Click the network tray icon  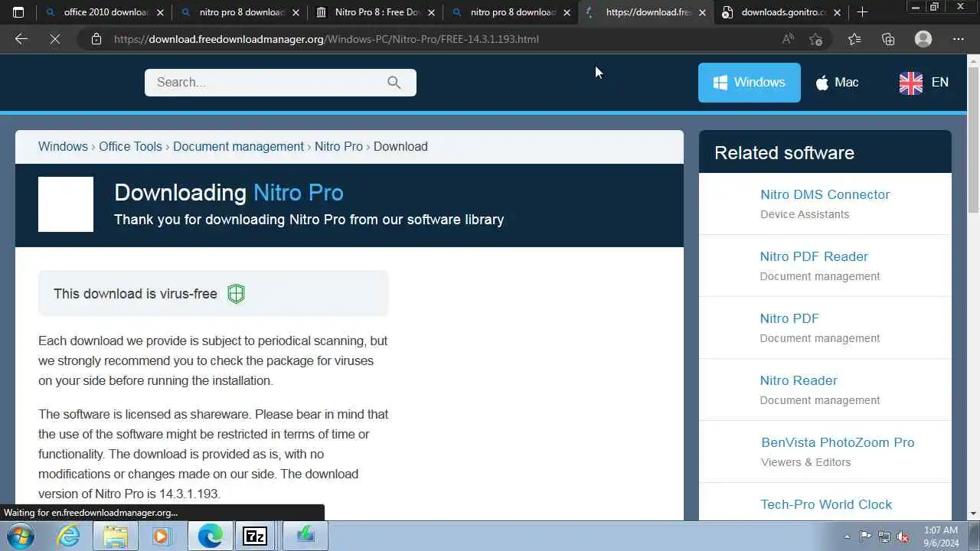click(x=884, y=536)
